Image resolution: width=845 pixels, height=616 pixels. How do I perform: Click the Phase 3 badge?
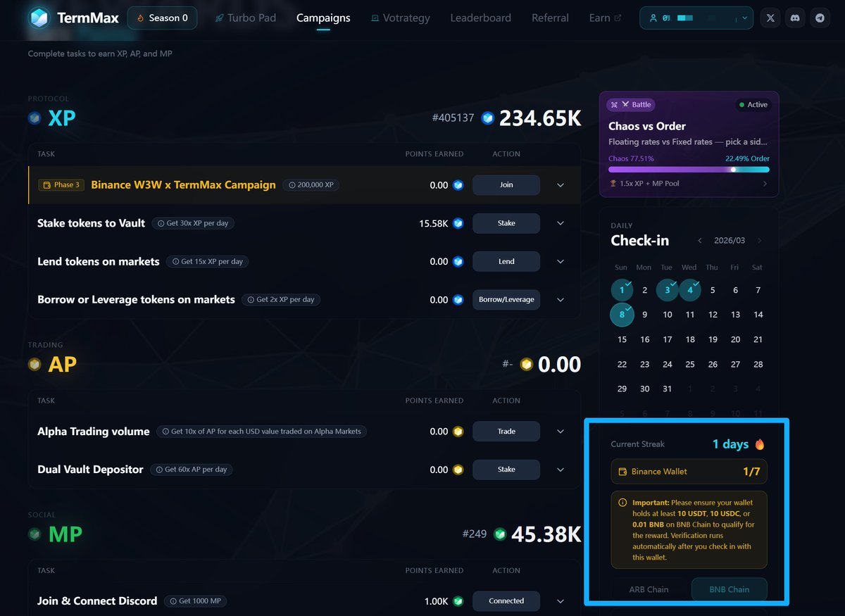[x=62, y=185]
